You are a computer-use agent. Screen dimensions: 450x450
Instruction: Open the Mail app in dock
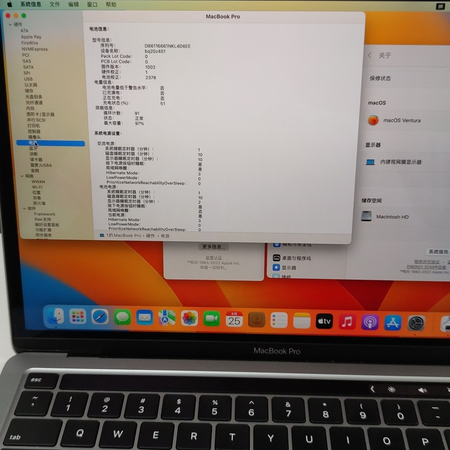coord(145,318)
